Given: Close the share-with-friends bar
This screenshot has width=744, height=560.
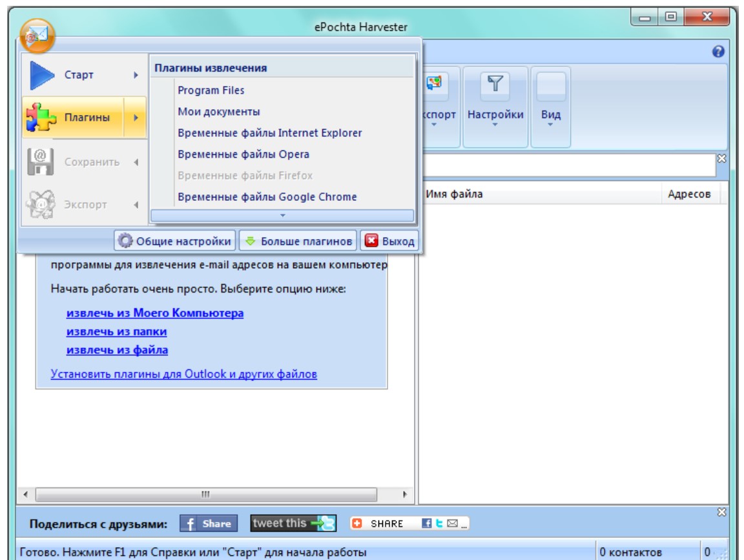Looking at the screenshot, I should [x=721, y=512].
